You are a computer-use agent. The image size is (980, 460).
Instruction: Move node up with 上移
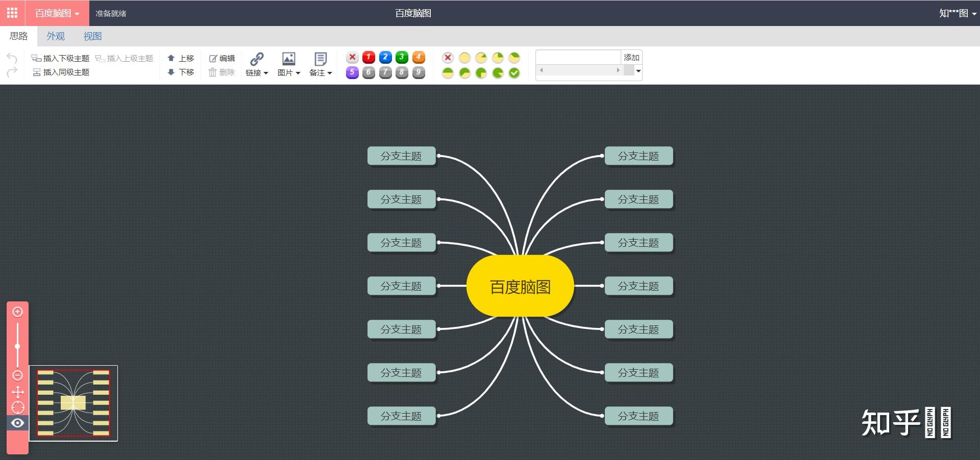181,58
